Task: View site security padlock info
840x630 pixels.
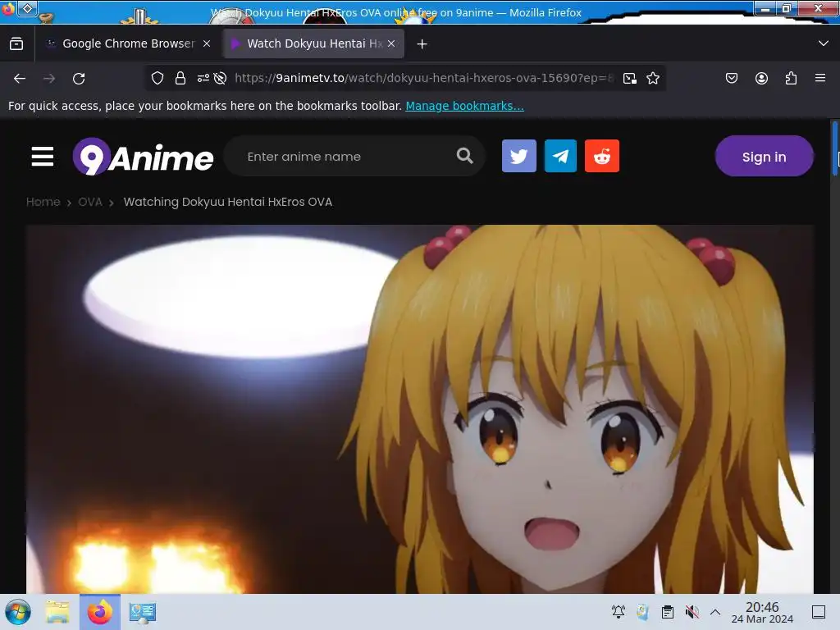Action: point(180,78)
